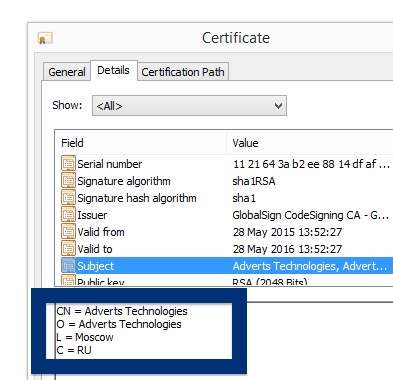
Task: Click the sha1RSA value
Action: (x=254, y=181)
